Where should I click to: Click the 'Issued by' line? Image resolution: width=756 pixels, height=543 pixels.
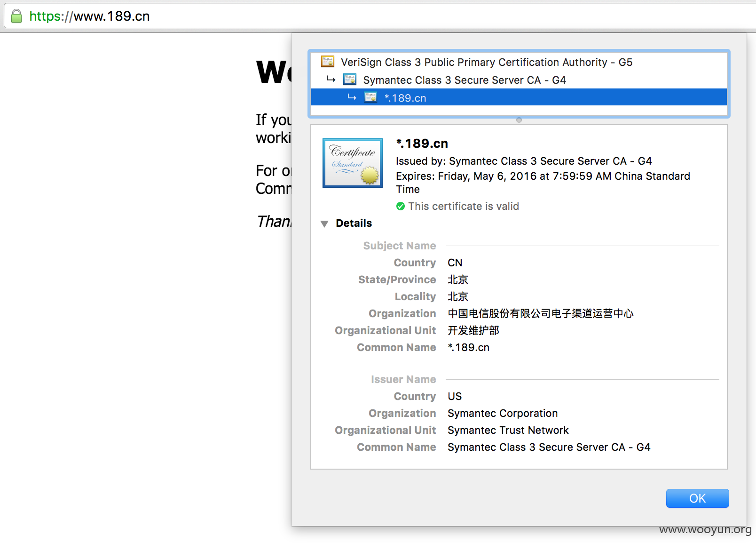pyautogui.click(x=524, y=161)
